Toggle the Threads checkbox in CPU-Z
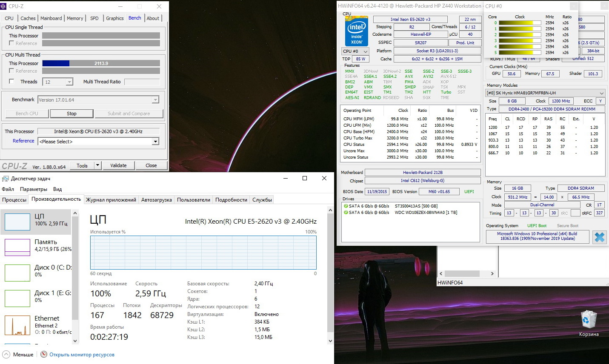This screenshot has width=609, height=364. (11, 82)
